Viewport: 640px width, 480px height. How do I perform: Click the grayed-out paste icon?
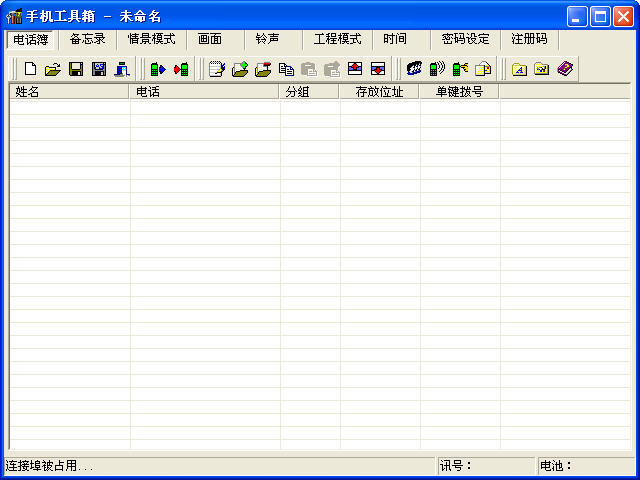click(x=309, y=69)
